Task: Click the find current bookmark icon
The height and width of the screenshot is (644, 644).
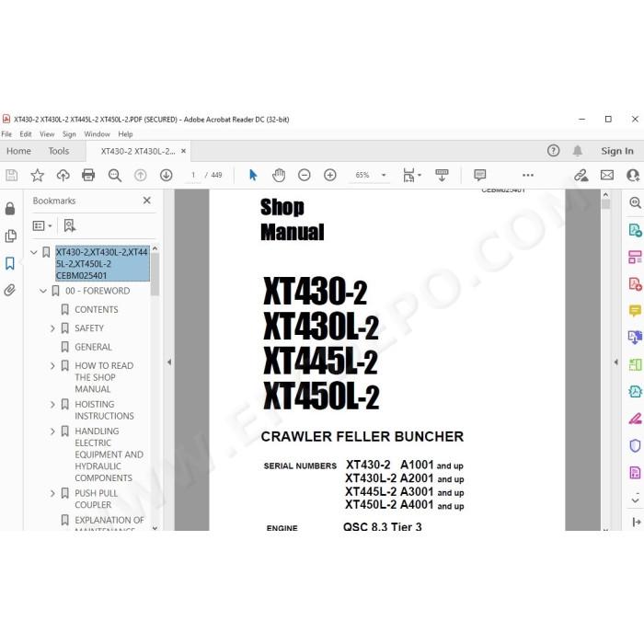Action: (69, 225)
